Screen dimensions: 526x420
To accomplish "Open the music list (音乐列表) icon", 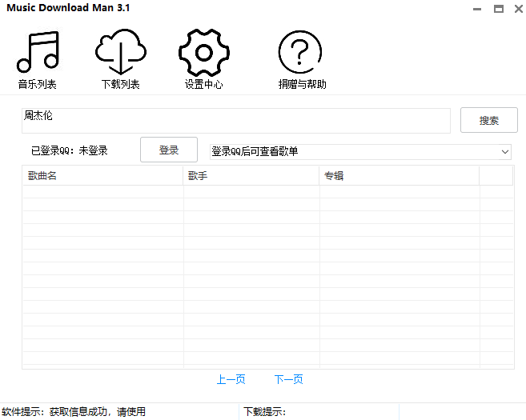I will 38,52.
